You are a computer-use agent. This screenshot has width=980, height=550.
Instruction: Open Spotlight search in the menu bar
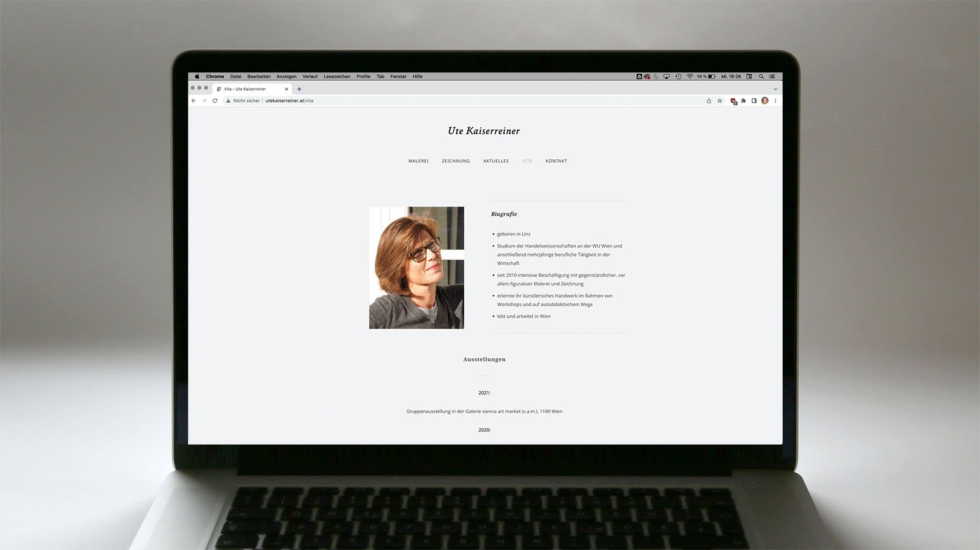click(761, 77)
